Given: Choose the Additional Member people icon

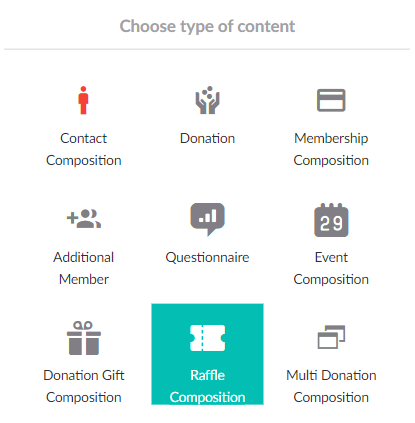Looking at the screenshot, I should (84, 219).
